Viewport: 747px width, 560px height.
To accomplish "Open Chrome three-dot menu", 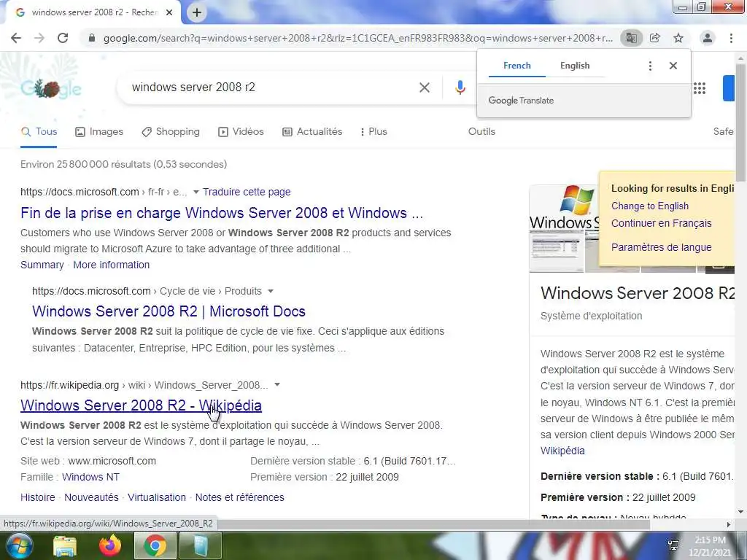I will (x=731, y=38).
